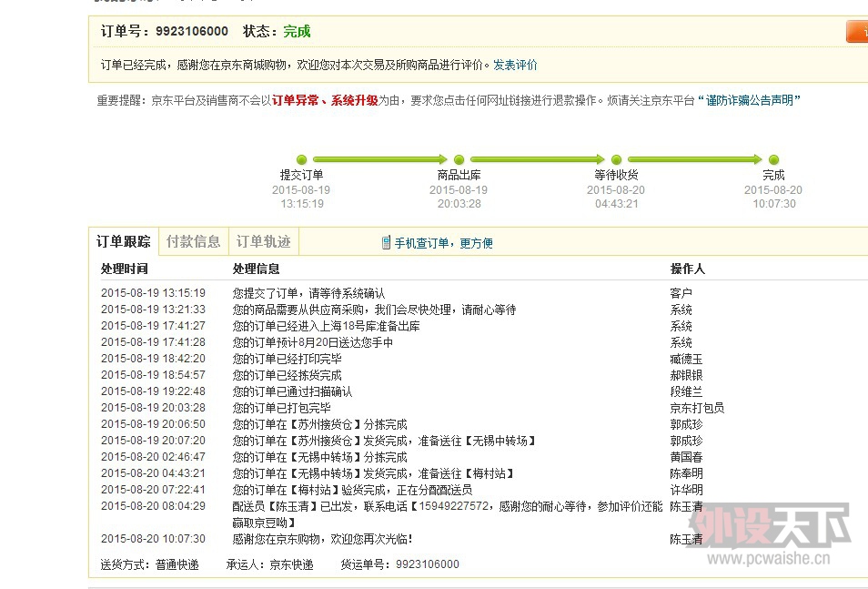Screen dimensions: 868x589
Task: Click the arrow between 提交订单 and 商品出库
Action: pos(380,160)
